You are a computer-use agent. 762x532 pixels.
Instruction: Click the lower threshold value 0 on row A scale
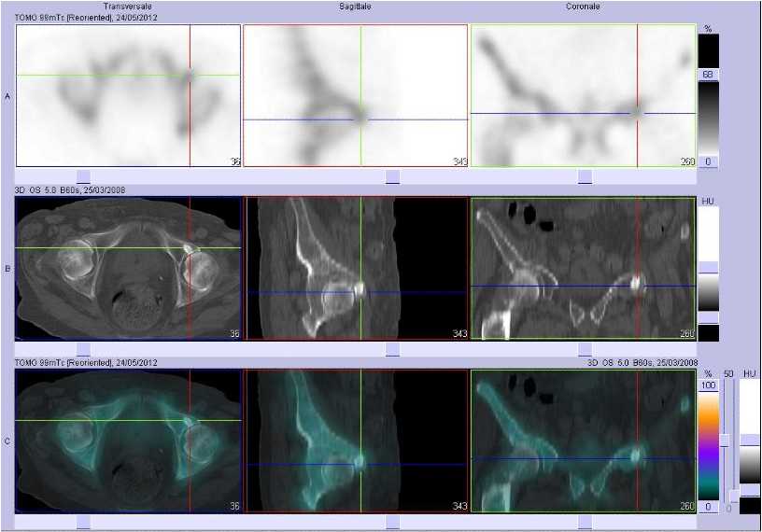click(x=708, y=161)
